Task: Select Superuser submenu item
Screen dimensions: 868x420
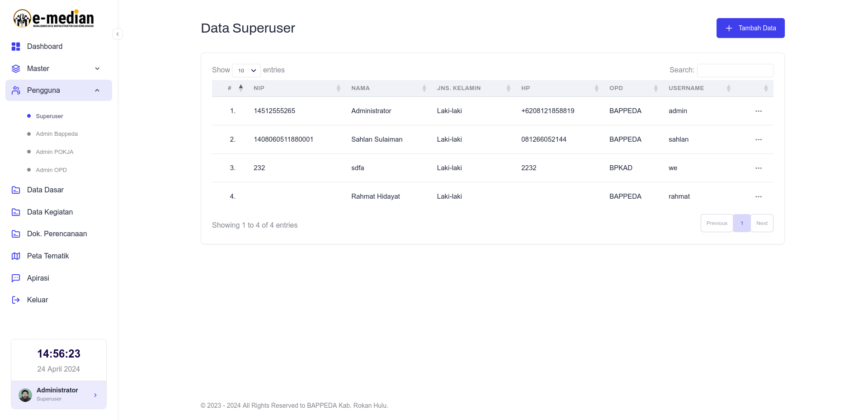Action: [49, 116]
